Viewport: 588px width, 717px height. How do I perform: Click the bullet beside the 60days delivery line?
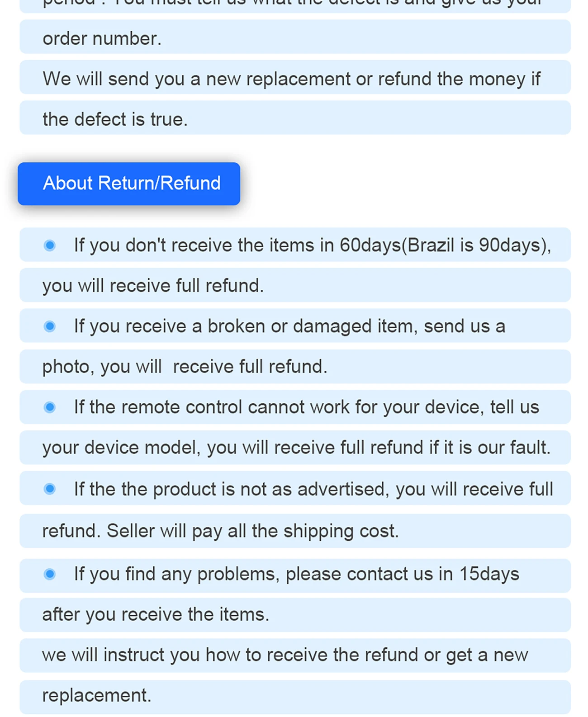[x=50, y=245]
